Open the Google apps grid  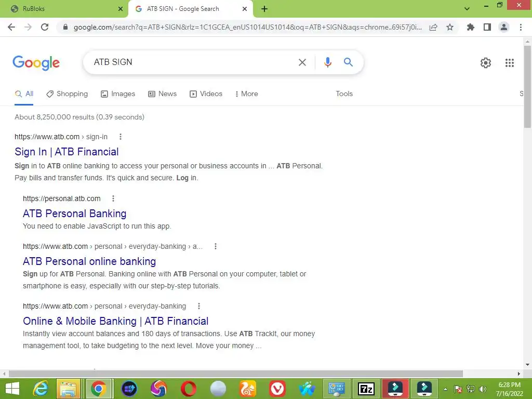coord(510,63)
